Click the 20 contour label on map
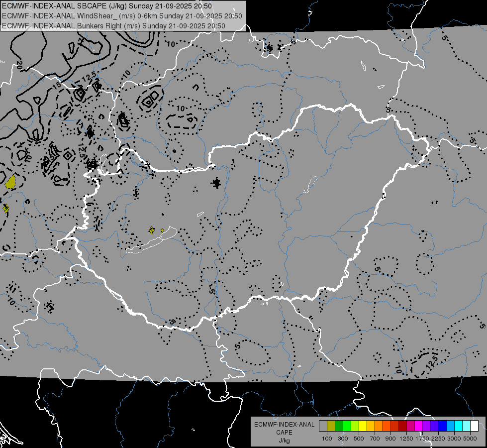487x448 pixels. point(19,66)
